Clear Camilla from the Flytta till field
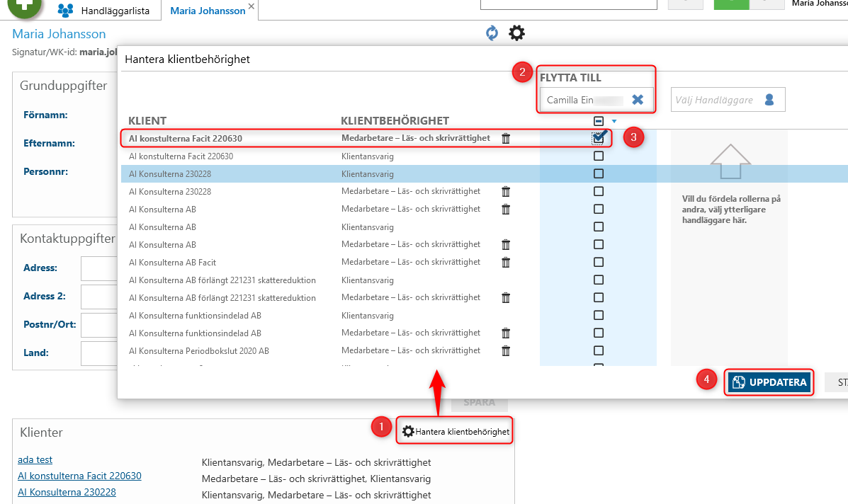The width and height of the screenshot is (848, 504). pyautogui.click(x=638, y=100)
